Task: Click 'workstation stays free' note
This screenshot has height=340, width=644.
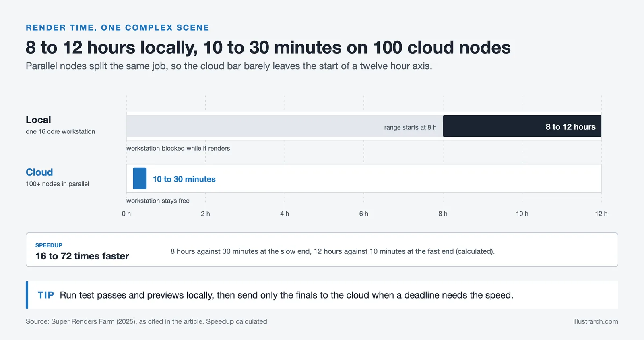Action: point(158,201)
